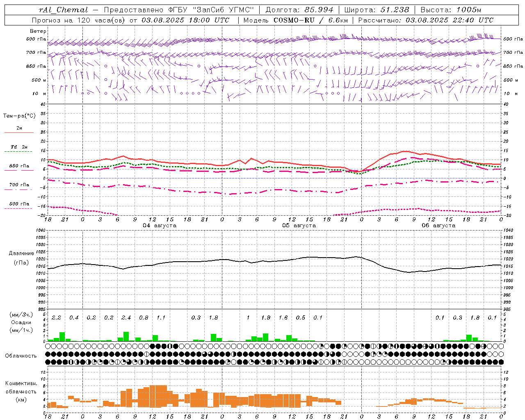Click 'Прогноз на 120 часа(ов)' forecast text
Viewport: 525px width, 420px height.
79,20
